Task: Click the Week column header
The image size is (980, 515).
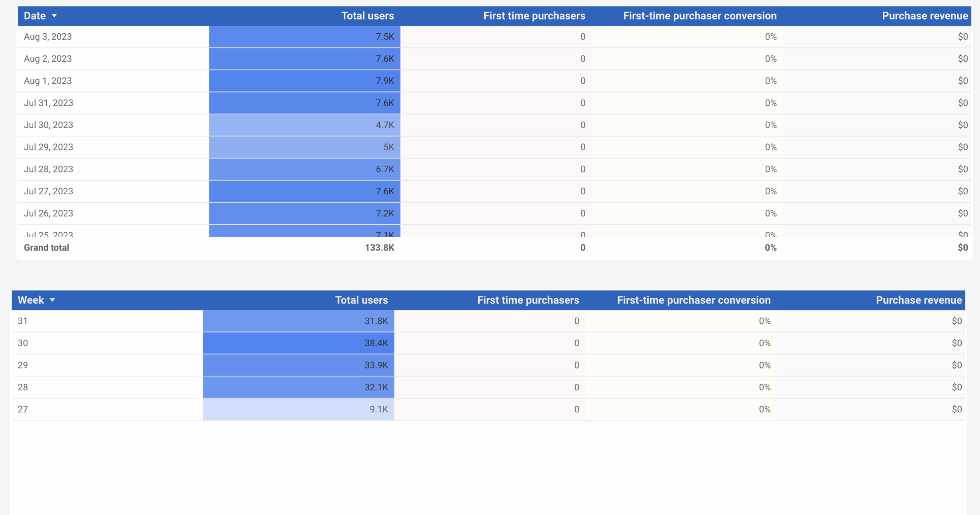Action: point(31,300)
